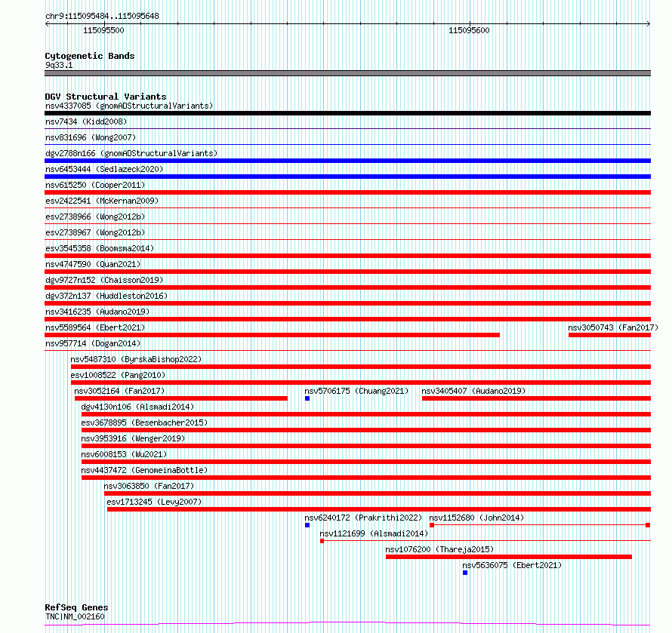Click dgv4130n106 (Alsmadi2014) label
Image resolution: width=672 pixels, height=633 pixels.
point(137,407)
